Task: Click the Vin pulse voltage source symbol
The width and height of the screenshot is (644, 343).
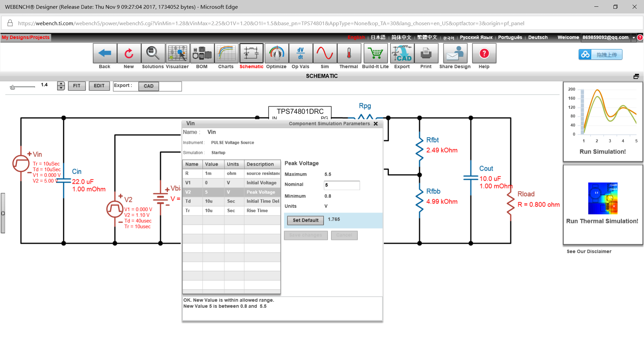Action: point(21,164)
